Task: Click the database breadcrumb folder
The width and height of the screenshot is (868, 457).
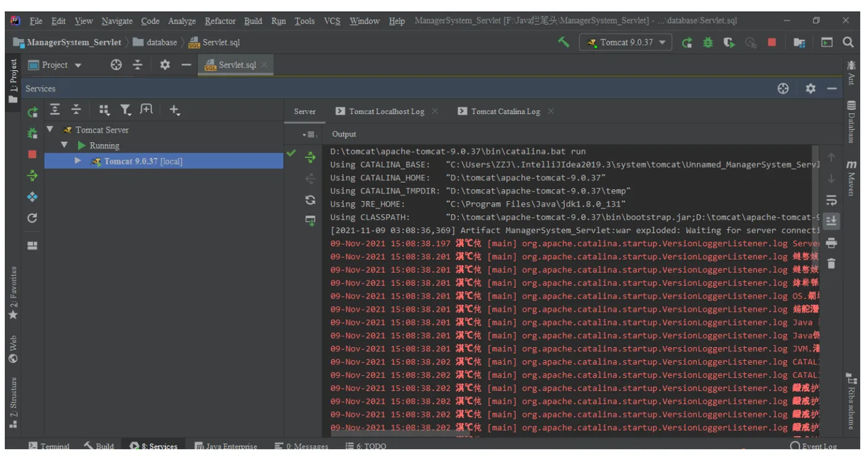Action: (155, 42)
